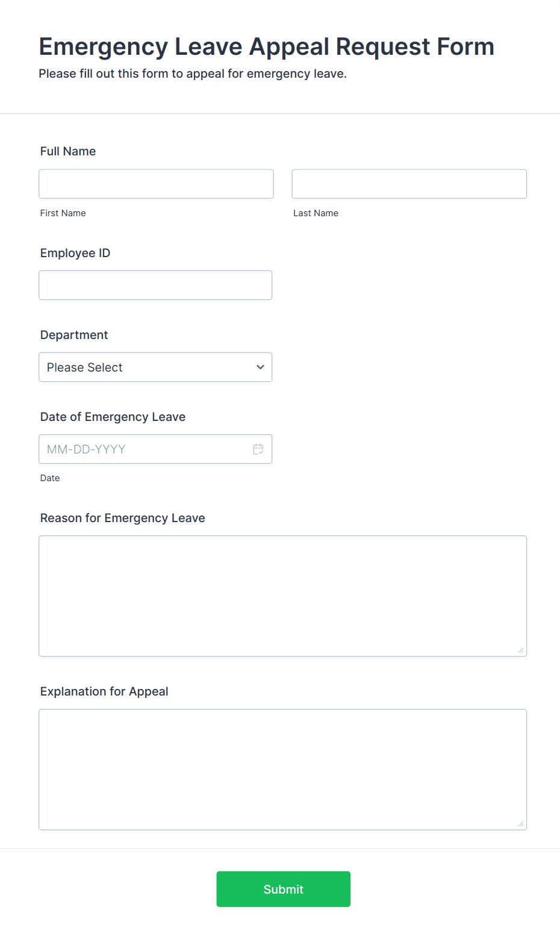Submit the emergency leave appeal form
Screen dimensions: 560x937
click(x=284, y=889)
